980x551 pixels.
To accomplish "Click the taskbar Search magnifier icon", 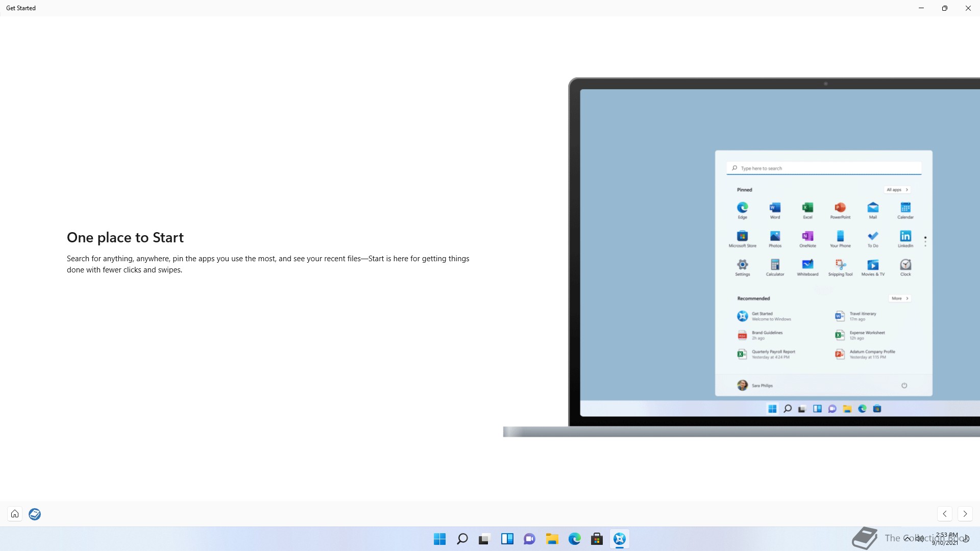I will point(462,539).
